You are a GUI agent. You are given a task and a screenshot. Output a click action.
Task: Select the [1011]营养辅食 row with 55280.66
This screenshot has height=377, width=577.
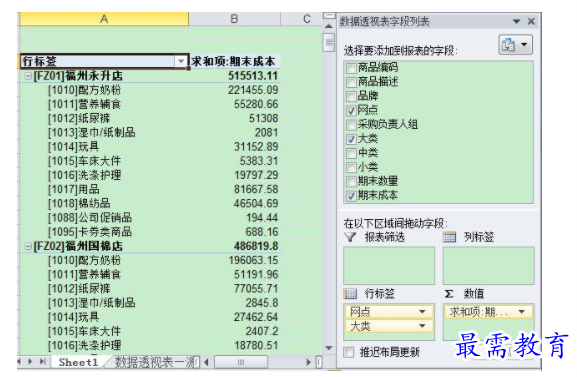[84, 105]
